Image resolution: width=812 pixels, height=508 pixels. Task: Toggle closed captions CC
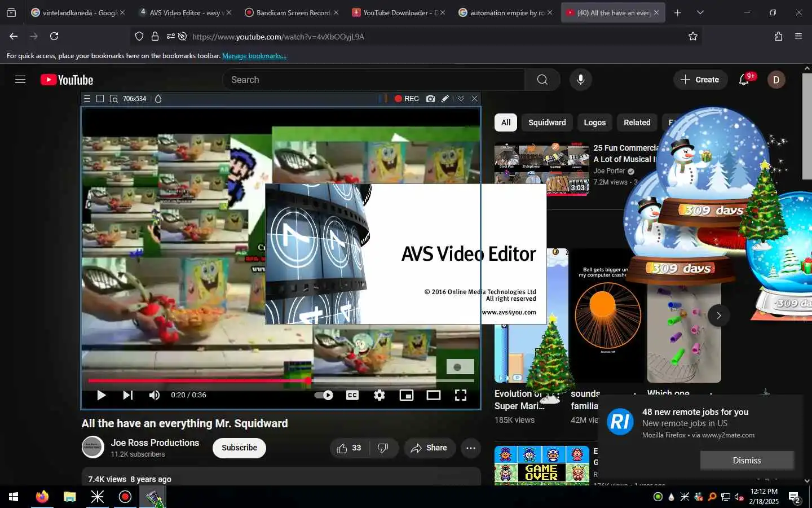(352, 395)
